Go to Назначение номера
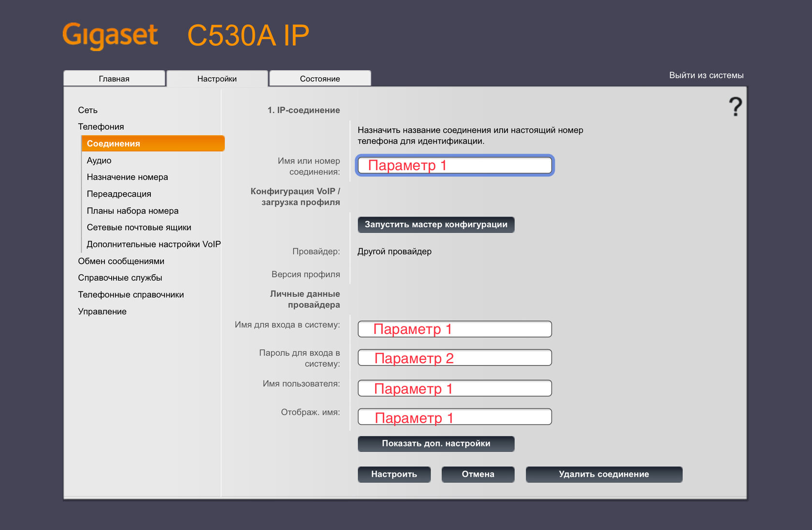The height and width of the screenshot is (530, 812). (128, 177)
